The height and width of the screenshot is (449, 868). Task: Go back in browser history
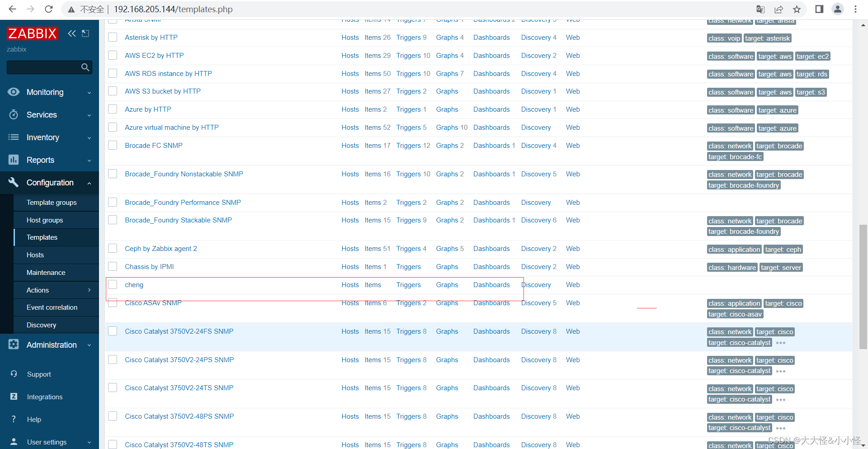pyautogui.click(x=13, y=9)
